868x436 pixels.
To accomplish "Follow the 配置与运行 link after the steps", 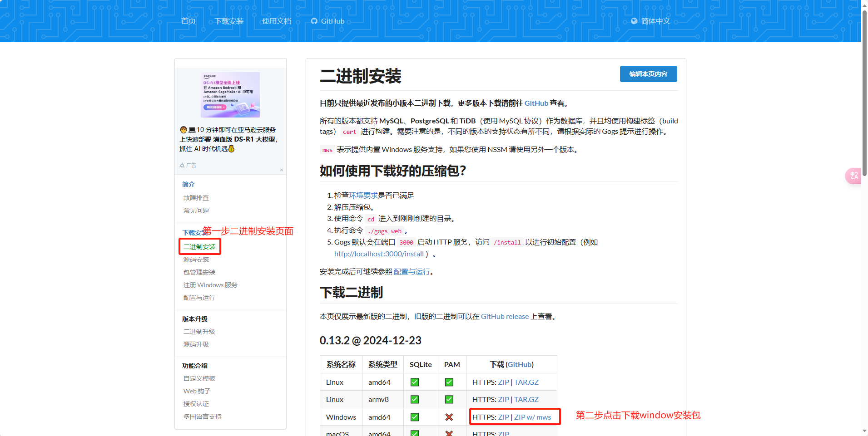I will click(x=412, y=271).
